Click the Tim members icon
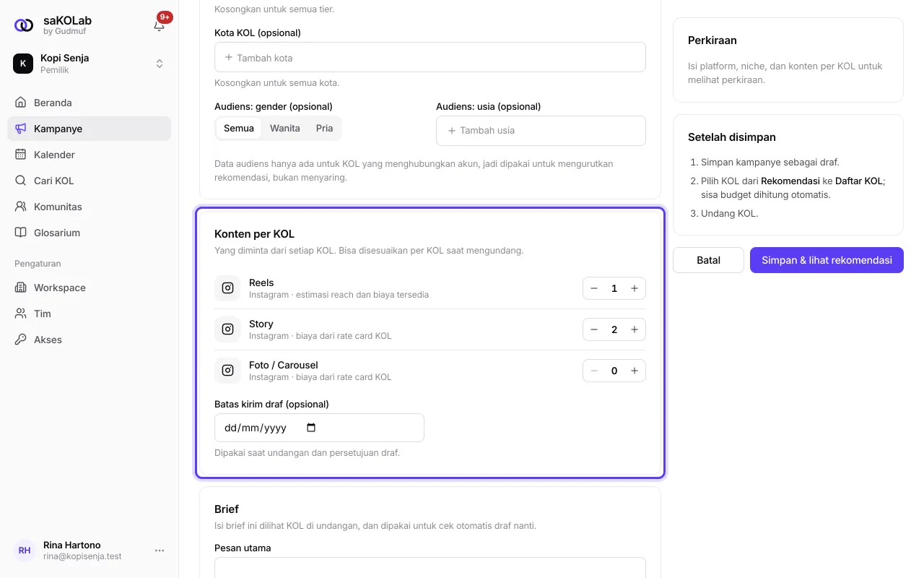The image size is (924, 578). tap(21, 314)
